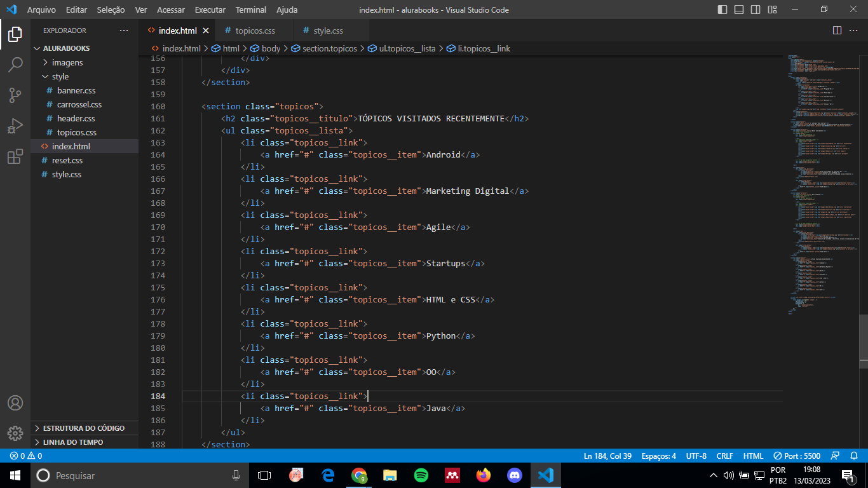
Task: Expand the LINHA DO TEMPO section
Action: (x=85, y=442)
